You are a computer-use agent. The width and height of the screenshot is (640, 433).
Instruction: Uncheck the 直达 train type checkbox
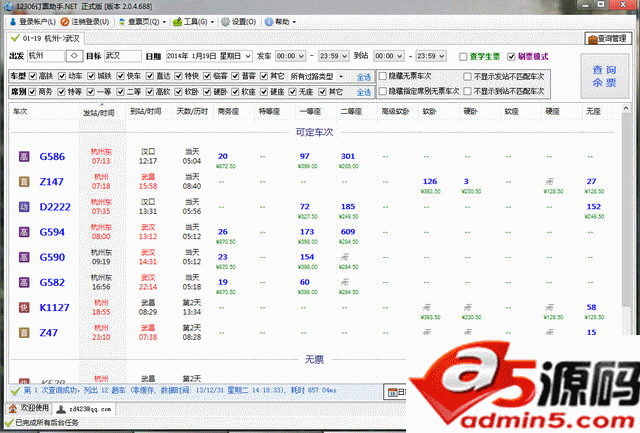point(150,76)
